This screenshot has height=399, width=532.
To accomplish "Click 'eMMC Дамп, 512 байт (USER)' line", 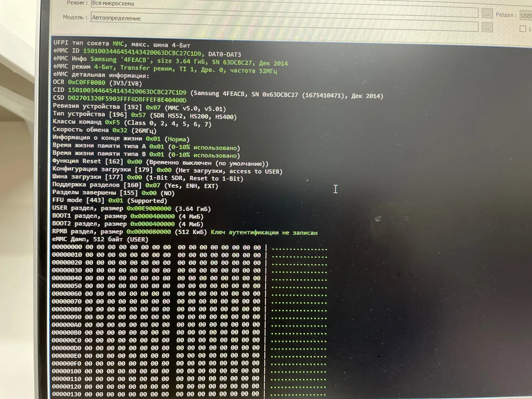I will [x=100, y=239].
